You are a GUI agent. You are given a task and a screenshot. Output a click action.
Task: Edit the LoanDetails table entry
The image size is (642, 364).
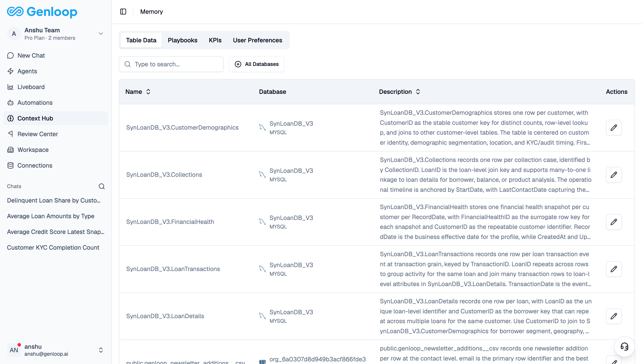(613, 316)
